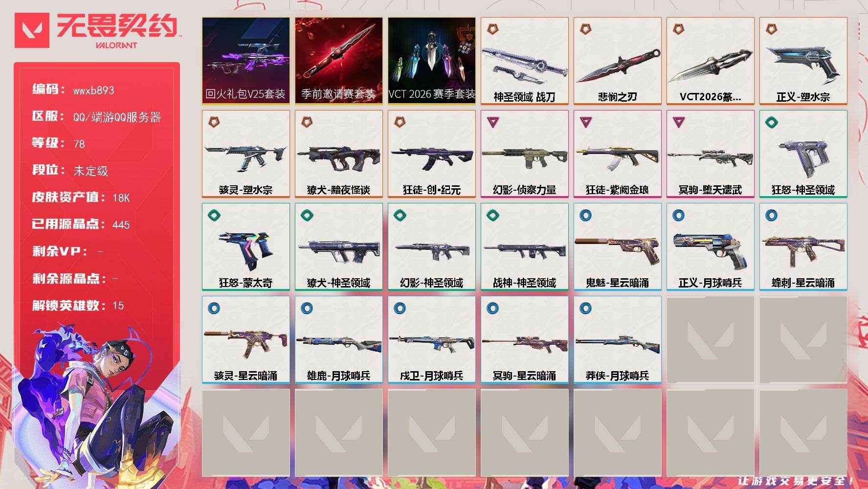
Task: Open the 季前邀请赛套装 bundle thumbnail
Action: tap(338, 61)
